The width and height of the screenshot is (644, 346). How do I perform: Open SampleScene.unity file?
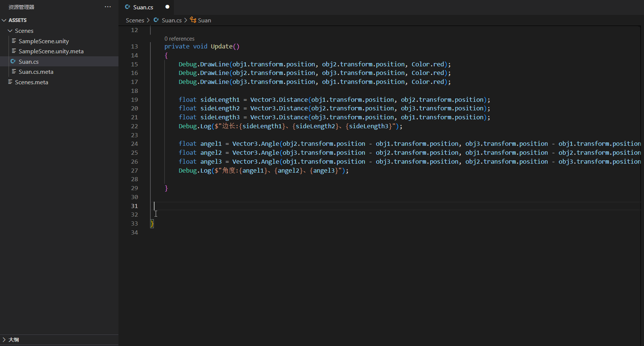pyautogui.click(x=44, y=41)
